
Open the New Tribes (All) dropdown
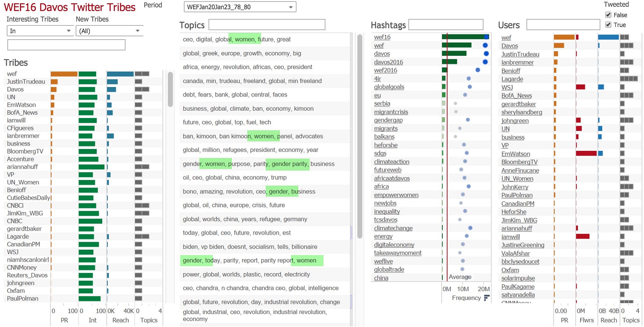(109, 31)
